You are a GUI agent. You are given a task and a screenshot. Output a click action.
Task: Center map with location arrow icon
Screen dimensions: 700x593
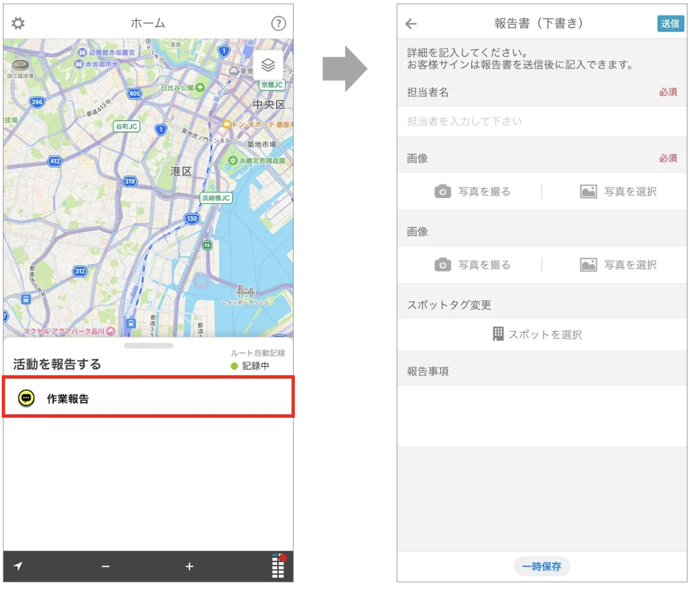[18, 566]
